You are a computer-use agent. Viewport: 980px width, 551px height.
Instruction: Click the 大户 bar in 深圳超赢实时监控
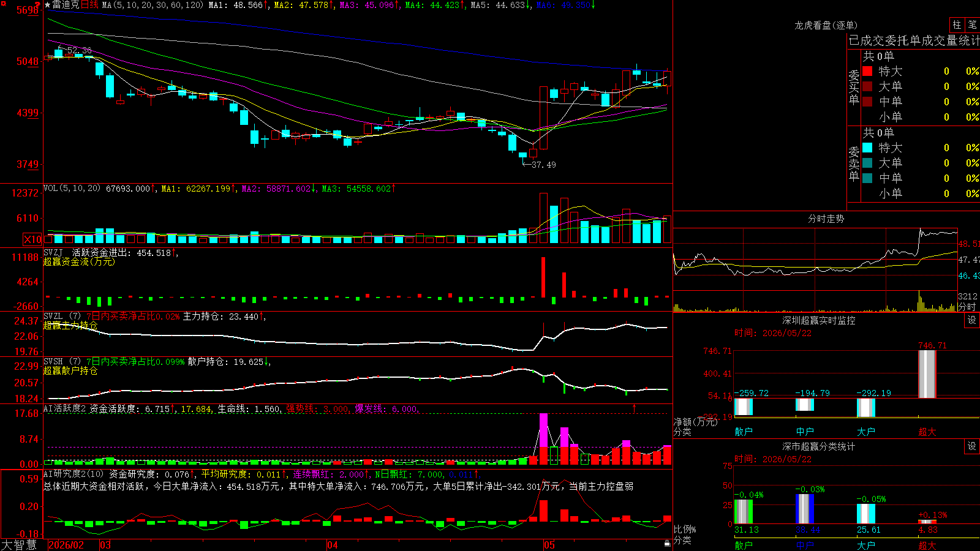[x=866, y=408]
